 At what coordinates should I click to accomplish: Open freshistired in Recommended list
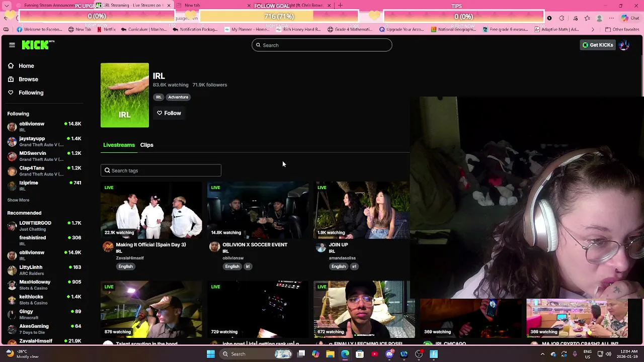(44, 240)
